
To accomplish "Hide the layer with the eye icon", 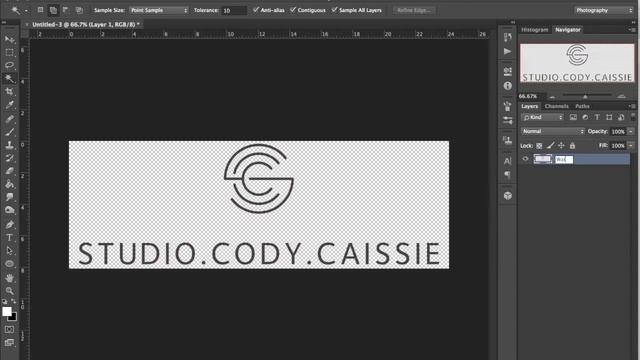I will tap(525, 159).
